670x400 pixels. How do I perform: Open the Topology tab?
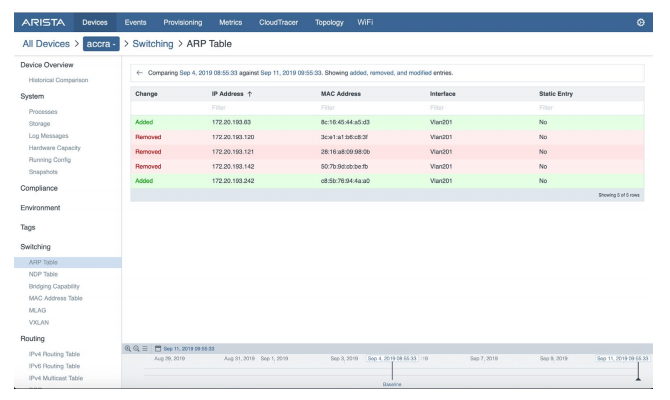[329, 22]
